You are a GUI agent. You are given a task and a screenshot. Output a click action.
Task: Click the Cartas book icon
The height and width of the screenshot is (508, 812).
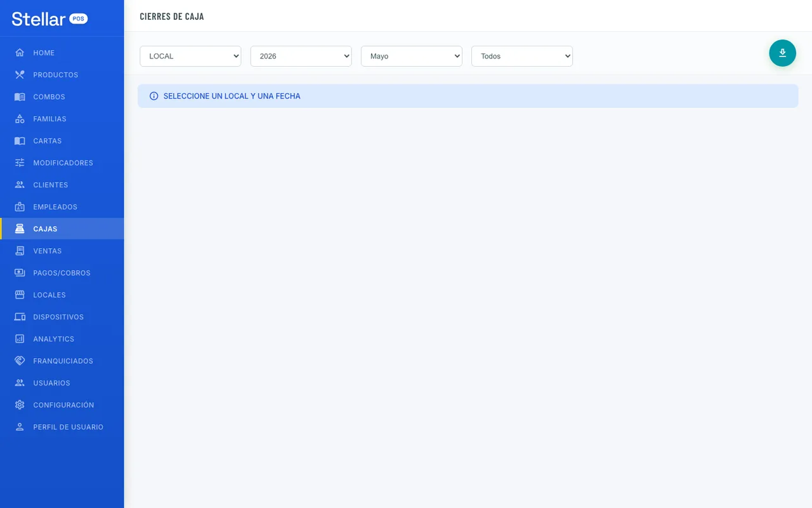pos(20,141)
